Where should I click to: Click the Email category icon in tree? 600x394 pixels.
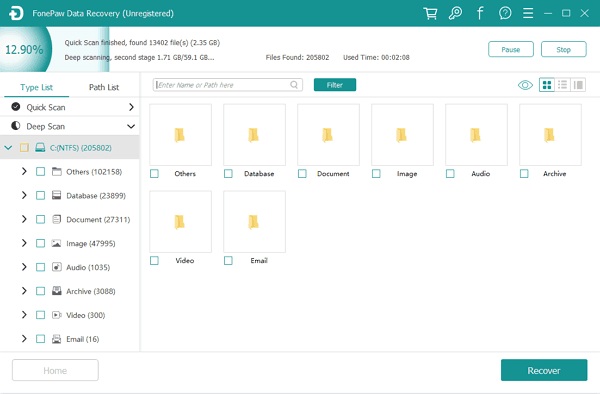56,339
